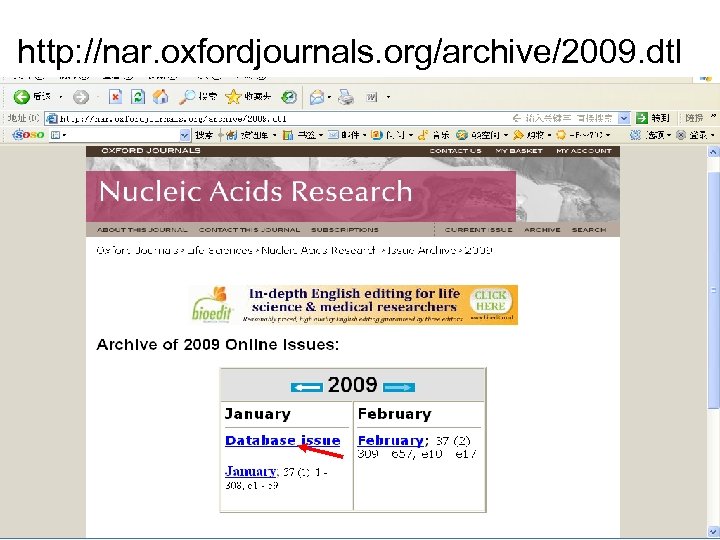Open CURRENT ISSUE menu item
Screen dimensions: 720x540
(478, 230)
